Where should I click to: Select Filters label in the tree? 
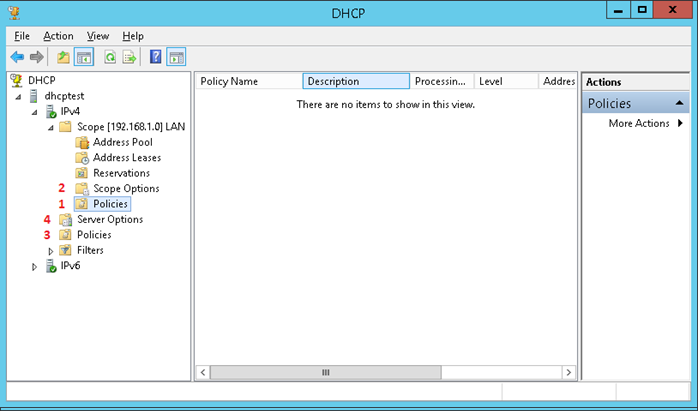90,250
